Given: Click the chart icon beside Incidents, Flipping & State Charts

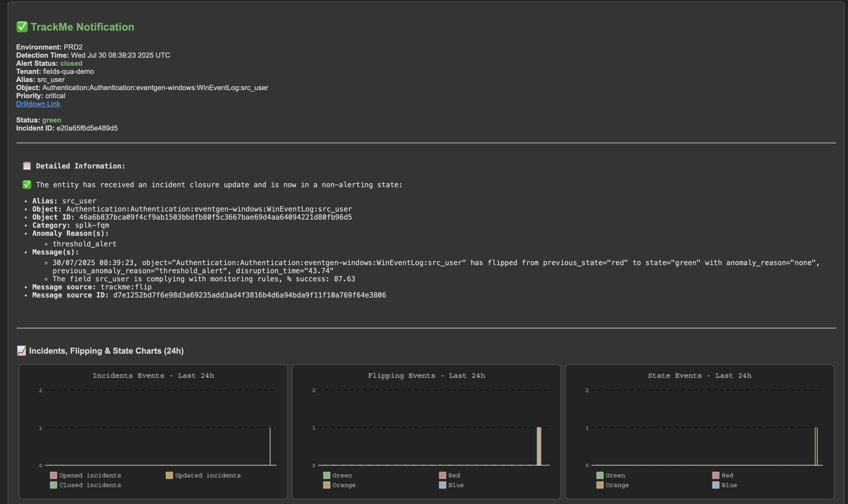Looking at the screenshot, I should pos(22,351).
